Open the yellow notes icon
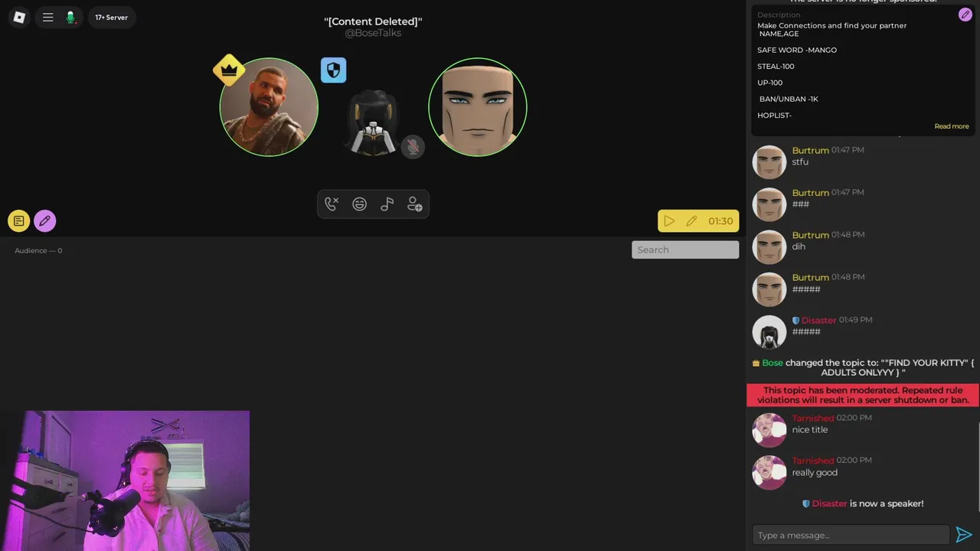980x551 pixels. click(x=19, y=221)
